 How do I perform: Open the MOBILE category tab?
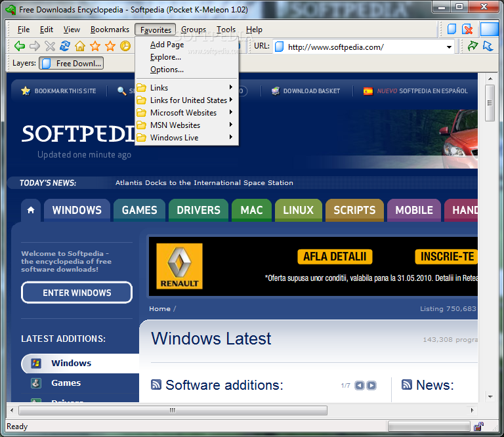coord(414,210)
